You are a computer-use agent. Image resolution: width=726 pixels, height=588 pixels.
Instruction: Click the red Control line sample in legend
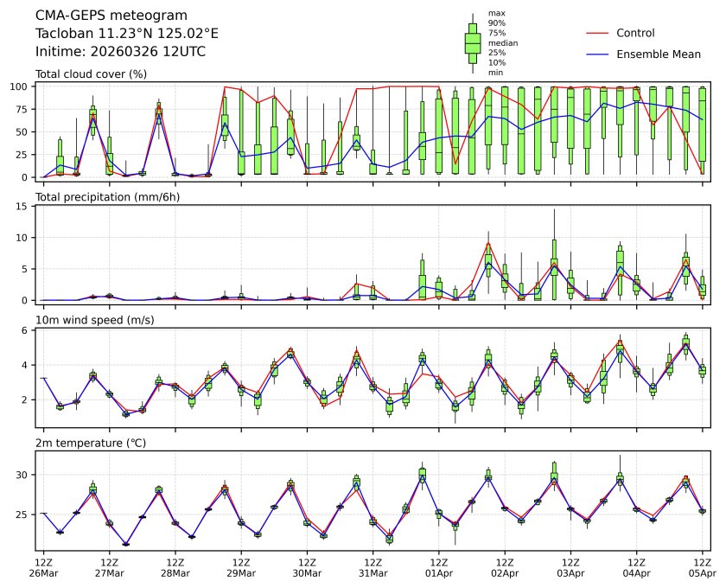point(598,33)
